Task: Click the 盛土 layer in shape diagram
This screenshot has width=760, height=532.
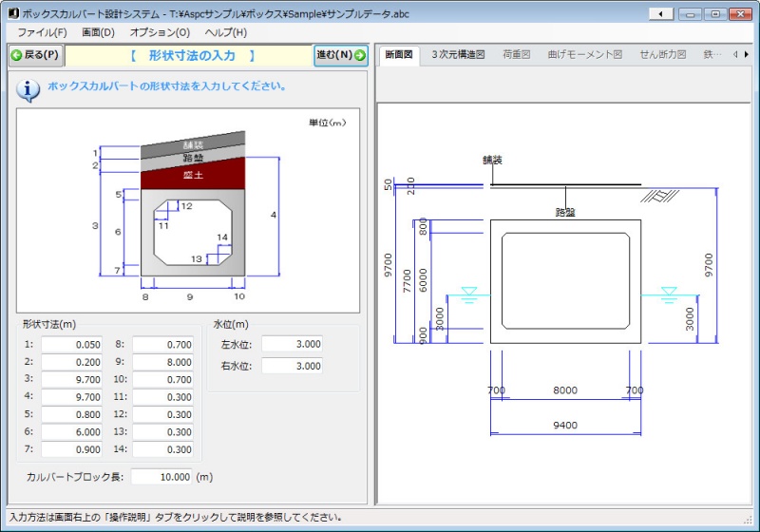Action: pos(193,175)
